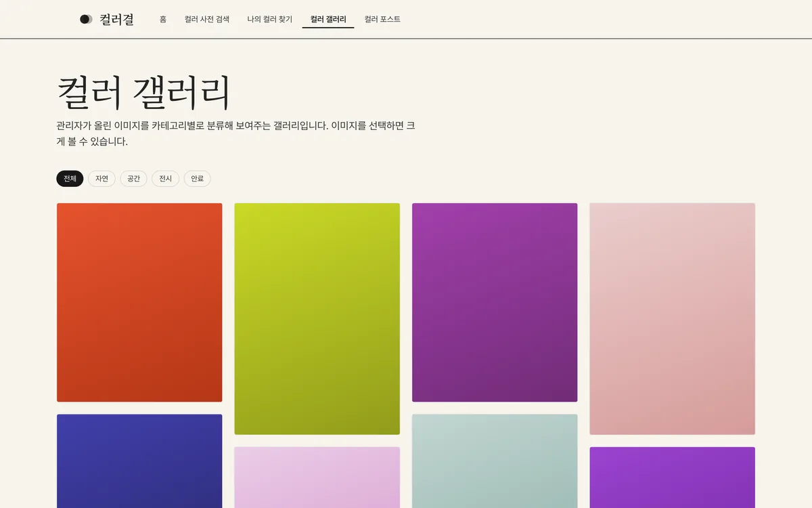Filter gallery by 공간
The width and height of the screenshot is (812, 508).
(x=133, y=179)
